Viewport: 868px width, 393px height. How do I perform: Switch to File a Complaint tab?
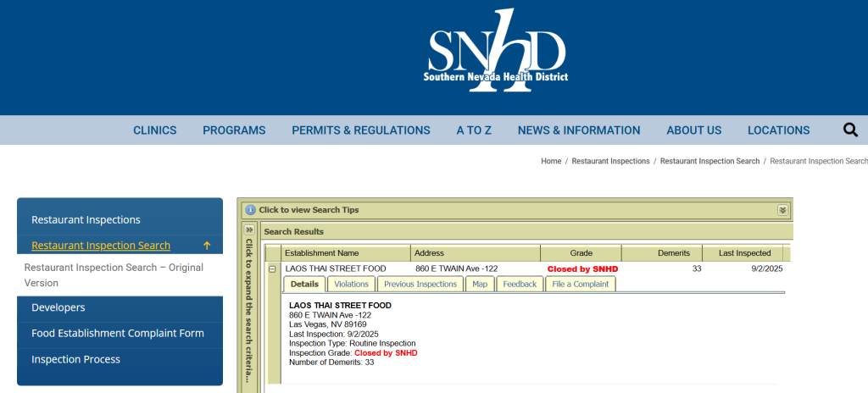pyautogui.click(x=581, y=284)
